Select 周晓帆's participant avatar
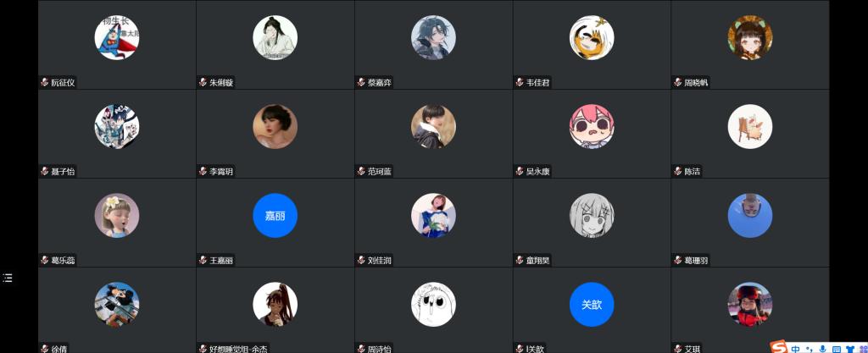Viewport: 868px width, 353px height. tap(750, 37)
